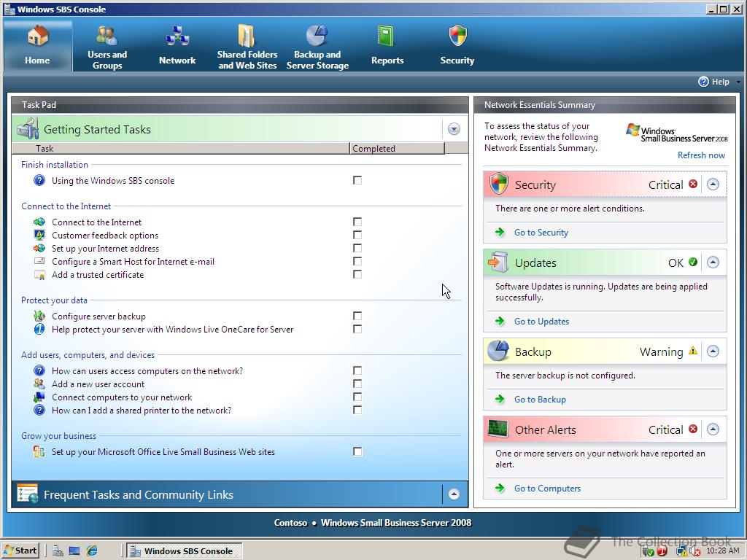Click the Smart Host e-mail envelope icon
This screenshot has height=560, width=747.
39,261
